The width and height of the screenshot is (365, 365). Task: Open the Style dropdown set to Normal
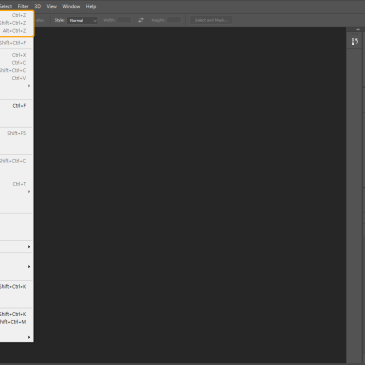point(82,20)
